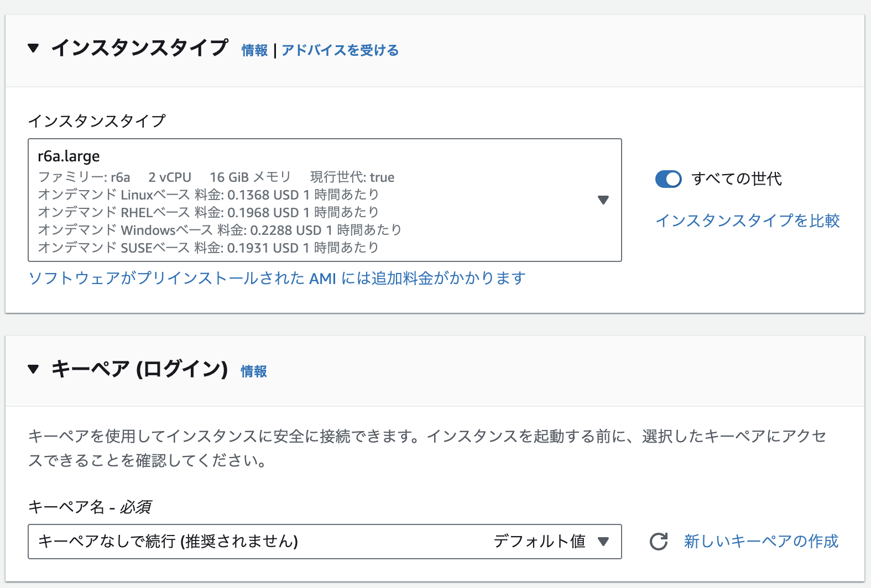Click the インスタンスタイプ section heading title

click(139, 49)
